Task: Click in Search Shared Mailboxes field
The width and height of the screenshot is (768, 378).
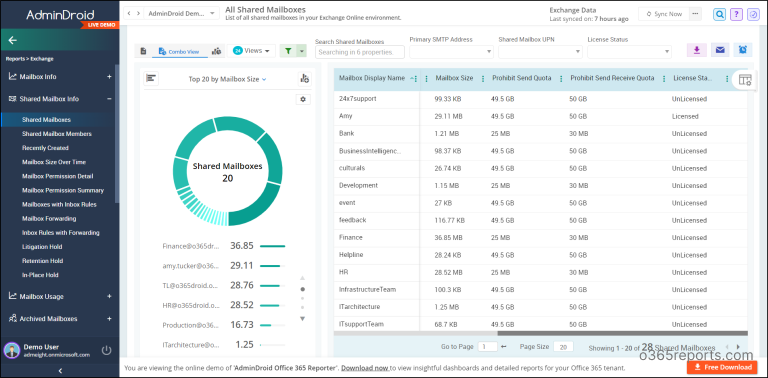Action: tap(360, 52)
